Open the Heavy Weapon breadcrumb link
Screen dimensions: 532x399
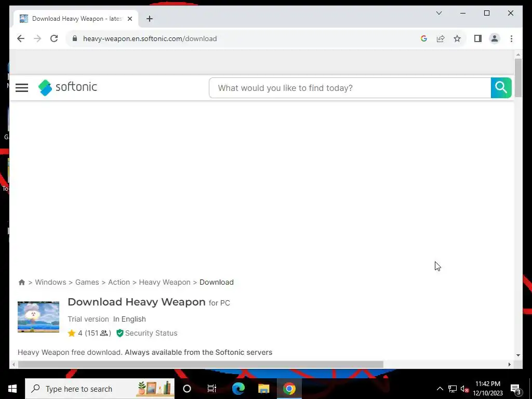[165, 282]
